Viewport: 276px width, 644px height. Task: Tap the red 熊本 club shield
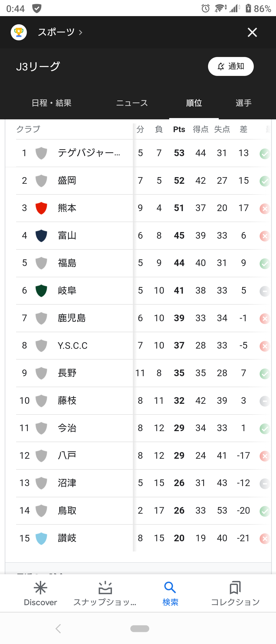pyautogui.click(x=41, y=208)
